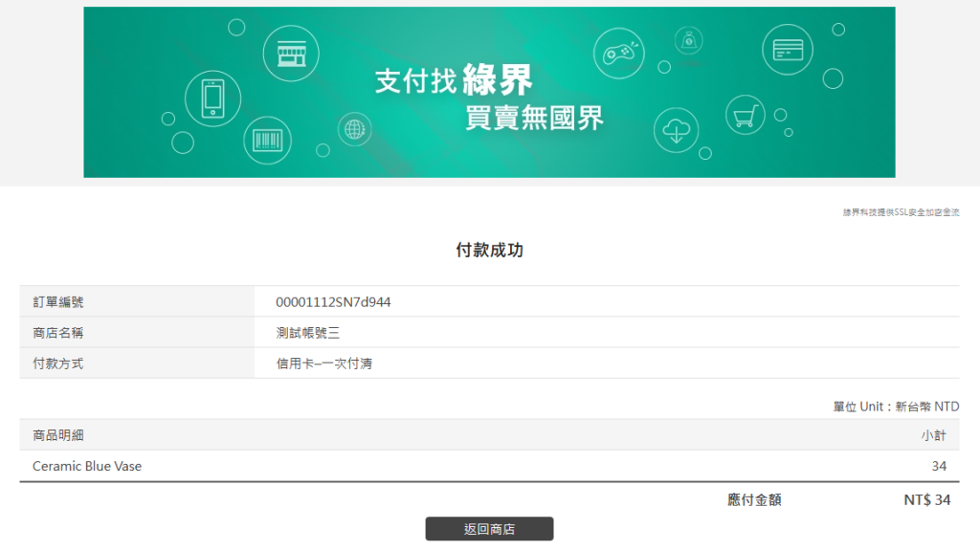
Task: Click the smartphone icon in banner
Action: pos(212,99)
